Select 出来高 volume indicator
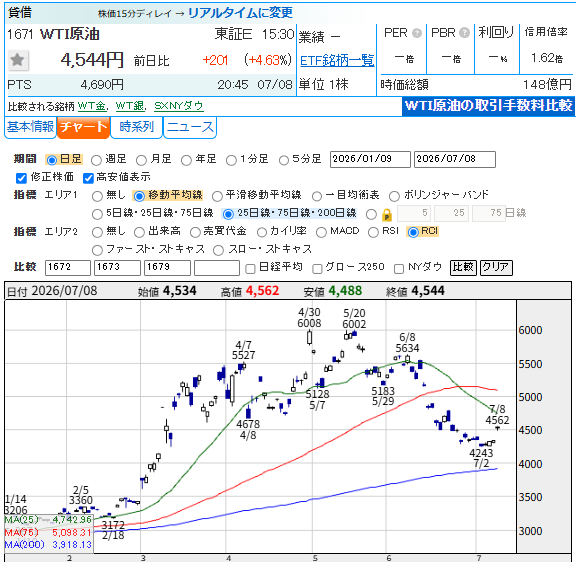 139,232
